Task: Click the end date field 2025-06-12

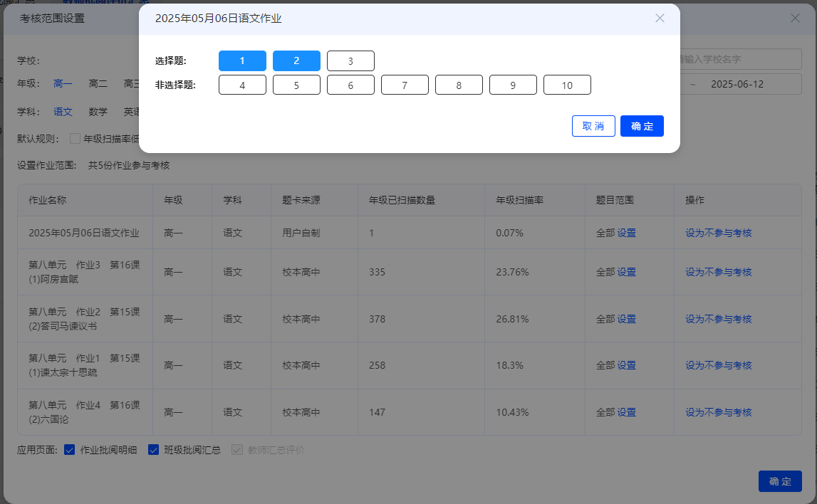Action: click(737, 84)
